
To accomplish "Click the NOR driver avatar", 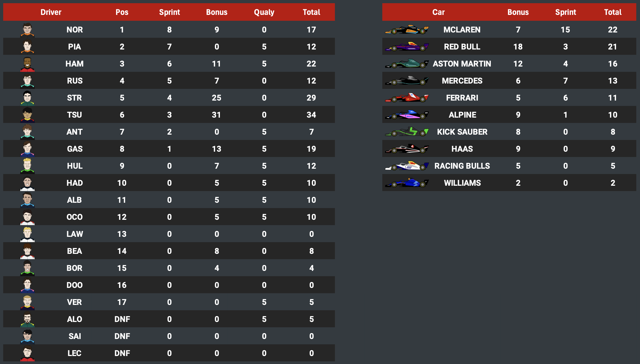I will 27,30.
